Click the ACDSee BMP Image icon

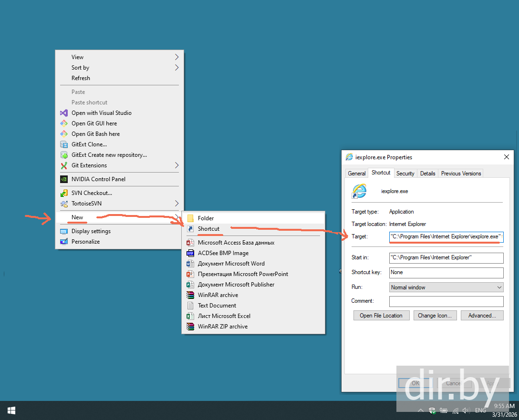pos(190,253)
